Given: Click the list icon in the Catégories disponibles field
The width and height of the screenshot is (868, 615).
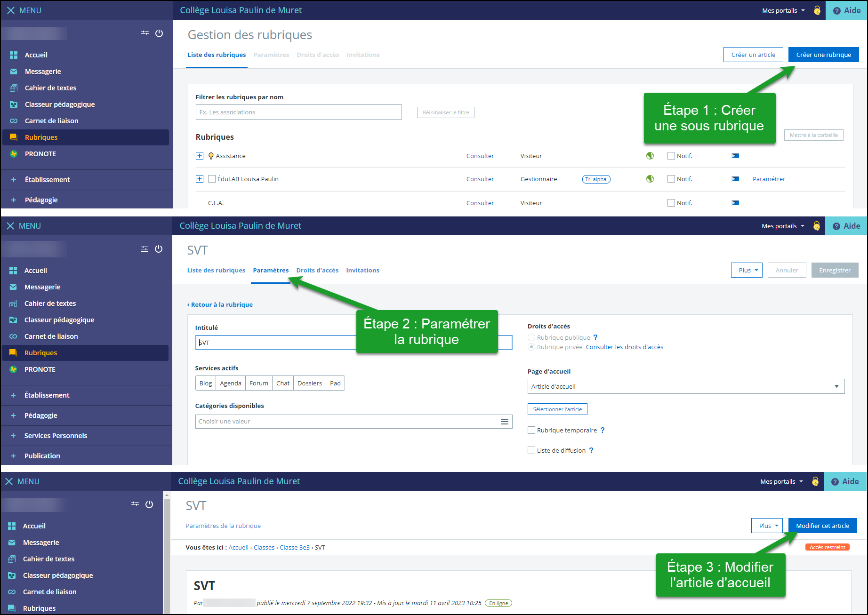Looking at the screenshot, I should click(504, 422).
